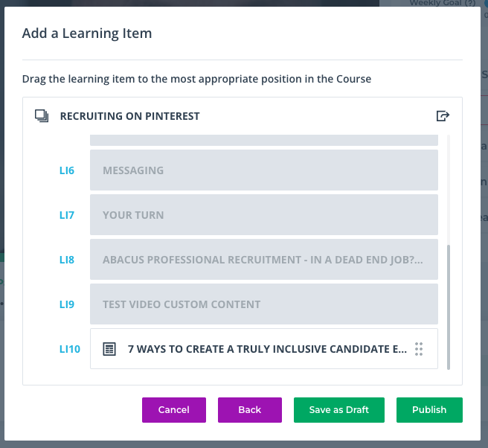Select the 7 Ways to Create item row
The image size is (488, 448).
(x=264, y=349)
